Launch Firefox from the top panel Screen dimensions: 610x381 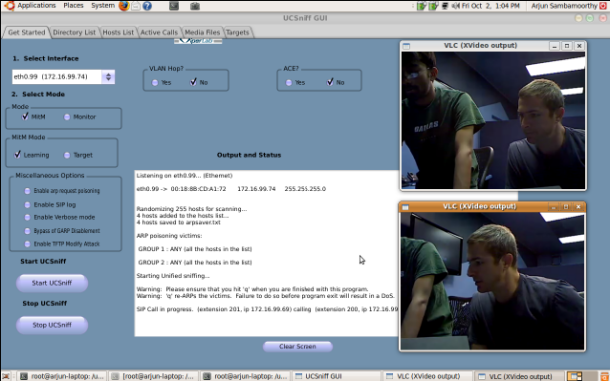pos(124,6)
